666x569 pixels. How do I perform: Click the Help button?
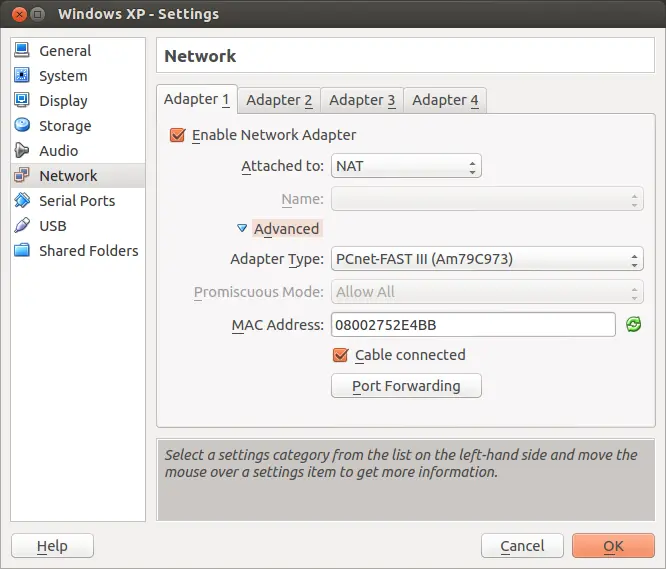click(52, 546)
